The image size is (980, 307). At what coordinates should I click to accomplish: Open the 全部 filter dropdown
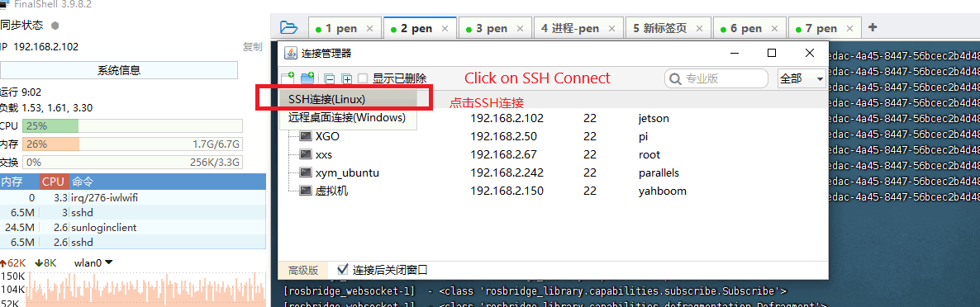pyautogui.click(x=802, y=79)
